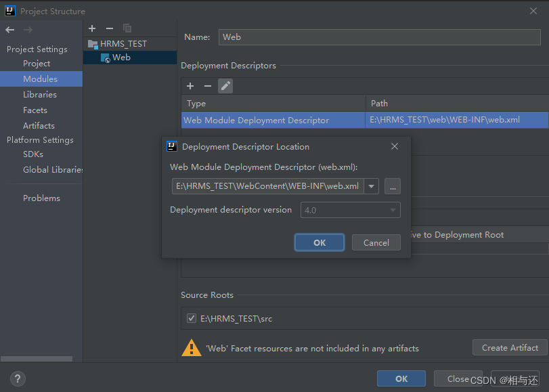
Task: Click E:\HRMS_TEST\web\WEB-INF\web.xml path cell
Action: tap(456, 120)
